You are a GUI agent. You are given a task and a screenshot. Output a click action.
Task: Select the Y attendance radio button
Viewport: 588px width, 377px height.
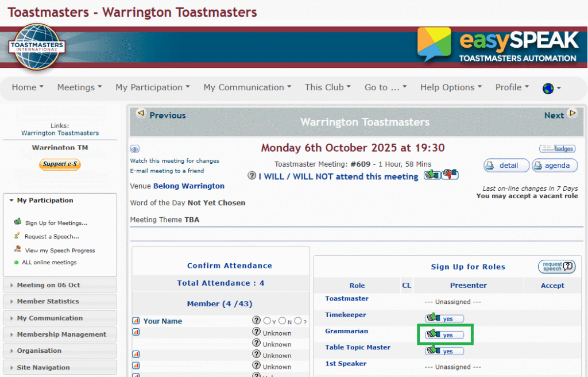267,321
